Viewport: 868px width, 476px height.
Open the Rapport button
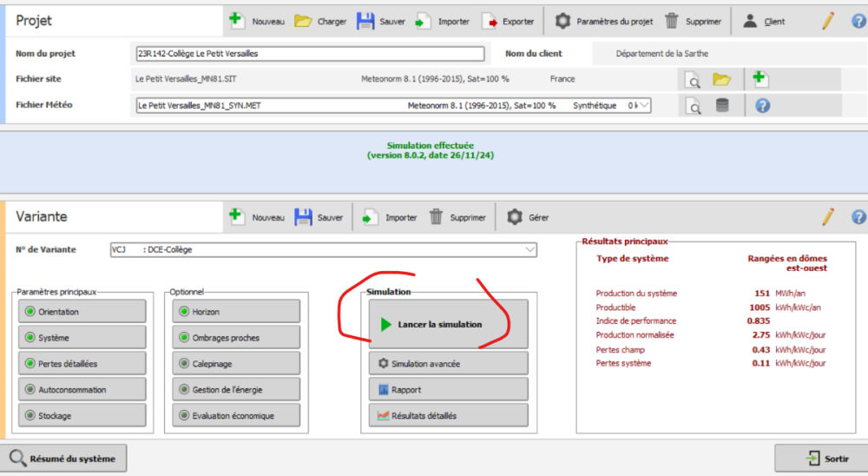click(448, 390)
